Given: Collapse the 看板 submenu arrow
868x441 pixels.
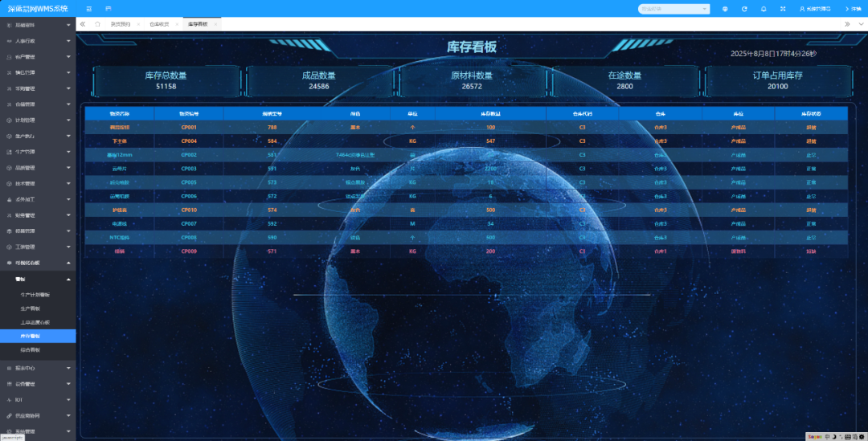Looking at the screenshot, I should coord(68,280).
